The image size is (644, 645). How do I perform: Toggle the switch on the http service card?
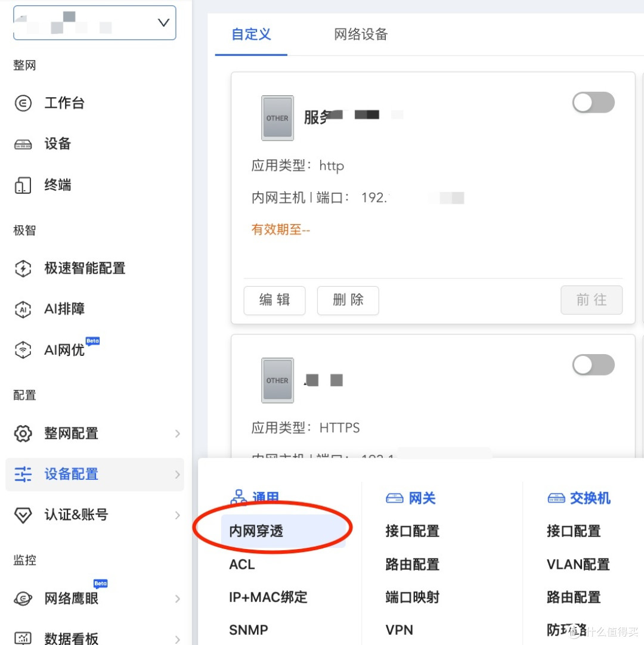pyautogui.click(x=593, y=103)
